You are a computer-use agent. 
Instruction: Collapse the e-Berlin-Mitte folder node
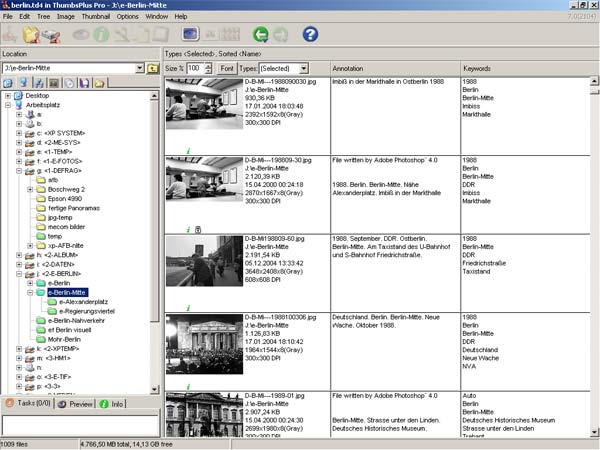30,293
